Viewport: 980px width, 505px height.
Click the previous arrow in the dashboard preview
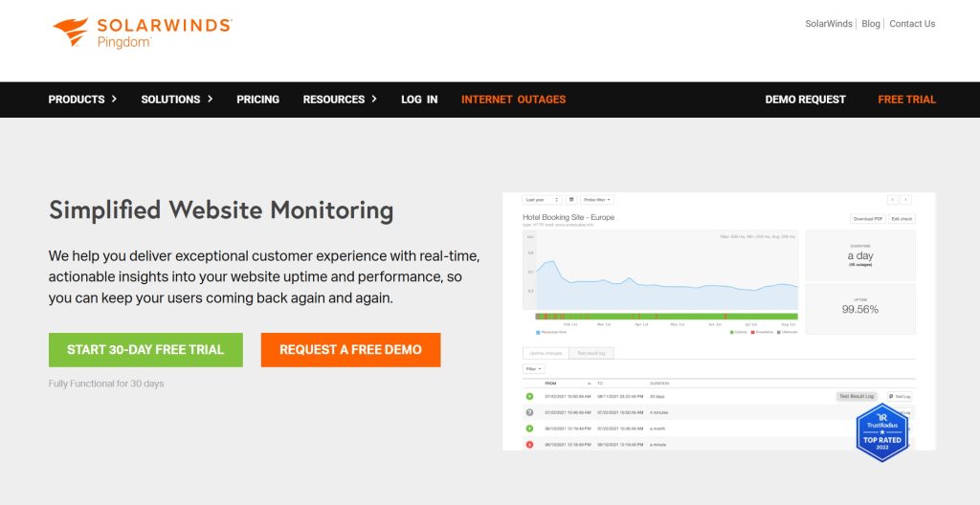(x=893, y=200)
